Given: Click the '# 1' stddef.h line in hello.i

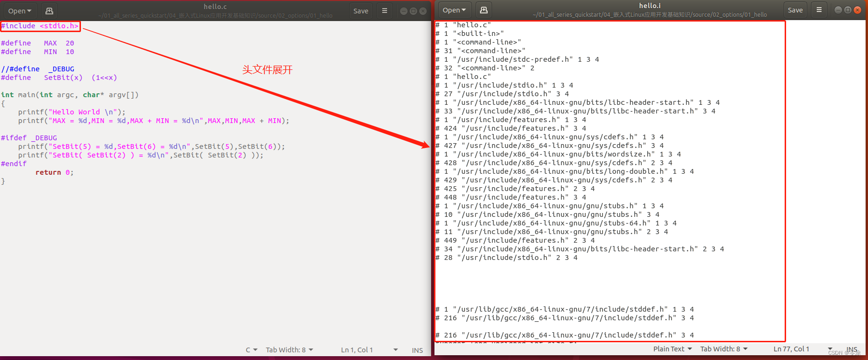Looking at the screenshot, I should tap(565, 309).
